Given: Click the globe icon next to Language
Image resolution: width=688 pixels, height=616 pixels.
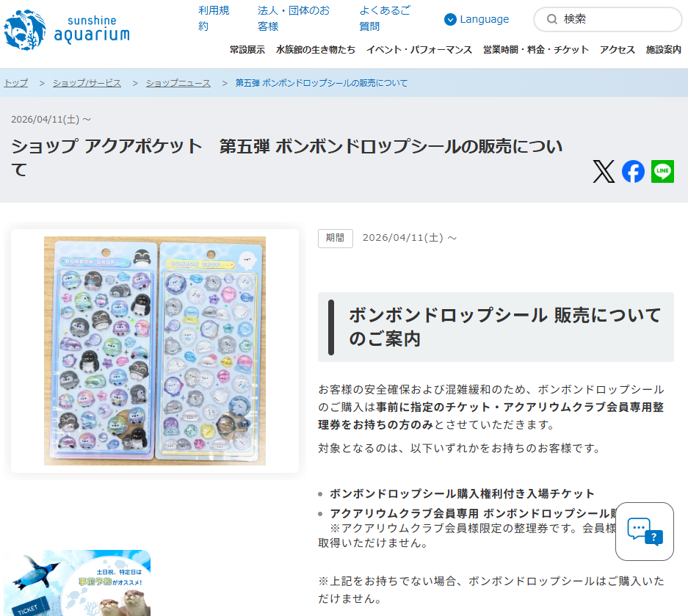Looking at the screenshot, I should 450,19.
